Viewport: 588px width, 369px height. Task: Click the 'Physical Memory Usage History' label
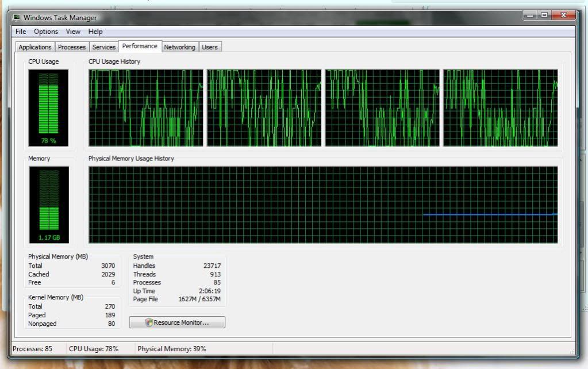131,159
